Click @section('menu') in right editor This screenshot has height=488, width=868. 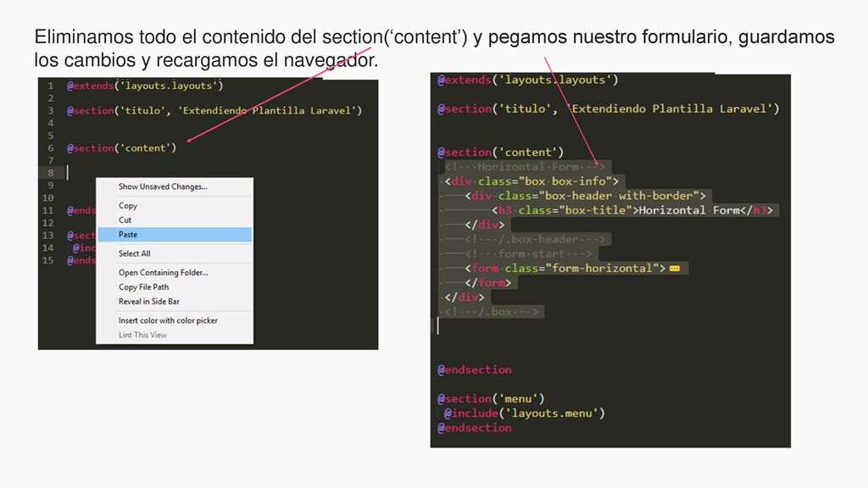point(491,398)
